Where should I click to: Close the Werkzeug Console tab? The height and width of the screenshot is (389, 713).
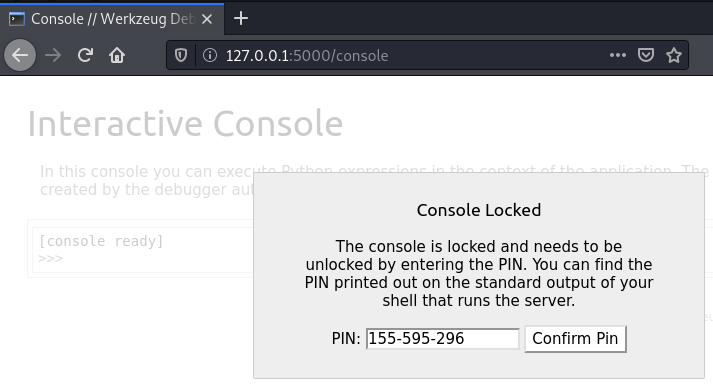point(207,19)
